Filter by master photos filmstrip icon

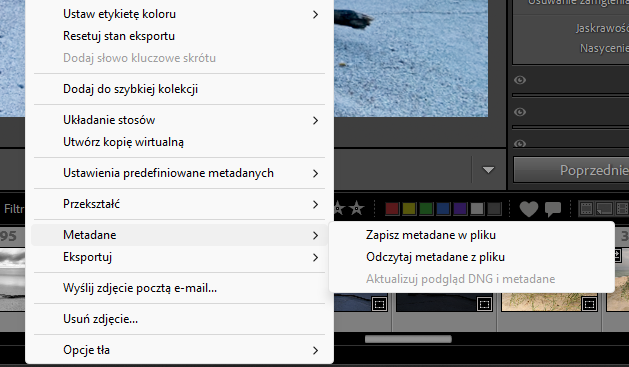(586, 209)
